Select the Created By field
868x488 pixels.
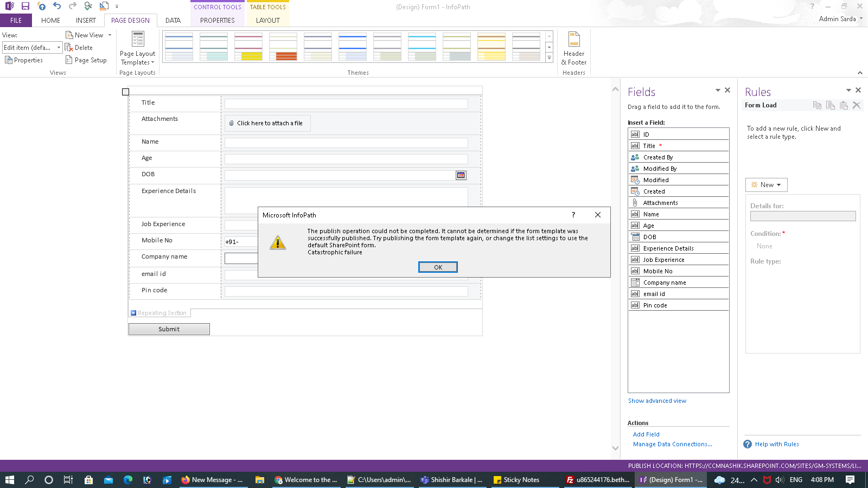(678, 157)
